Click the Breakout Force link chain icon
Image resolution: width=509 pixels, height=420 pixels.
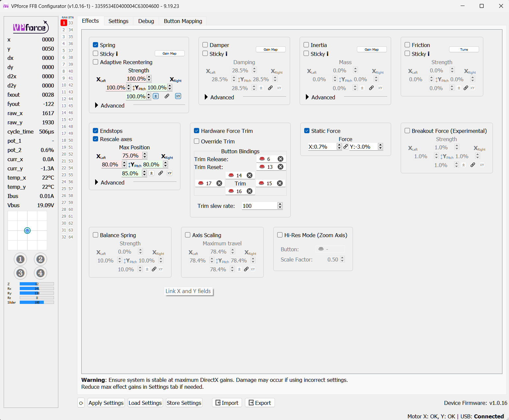pyautogui.click(x=473, y=165)
